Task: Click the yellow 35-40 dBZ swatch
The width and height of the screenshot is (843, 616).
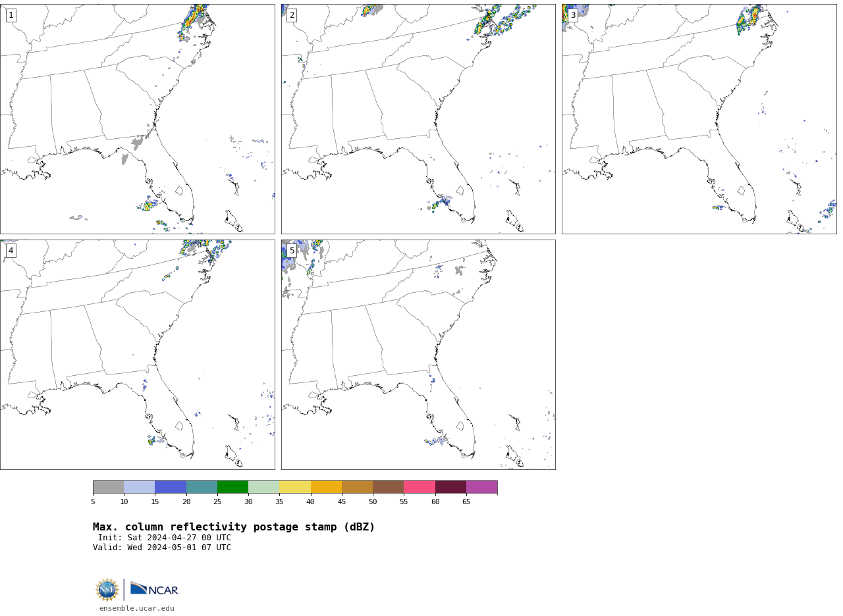Action: [295, 487]
